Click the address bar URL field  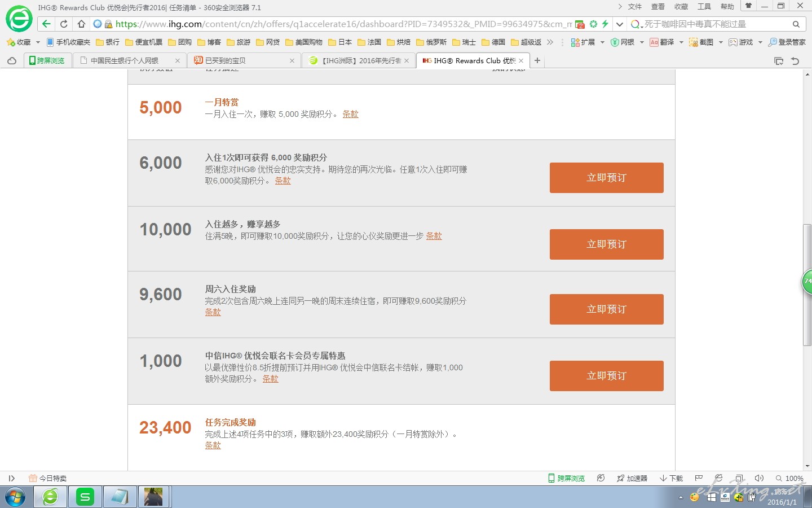(x=343, y=24)
